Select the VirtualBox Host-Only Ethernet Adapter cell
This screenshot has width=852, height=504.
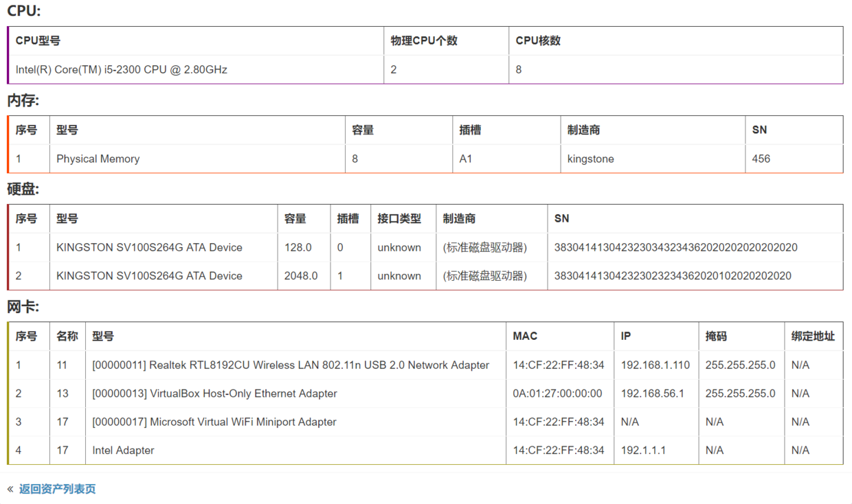tap(214, 393)
